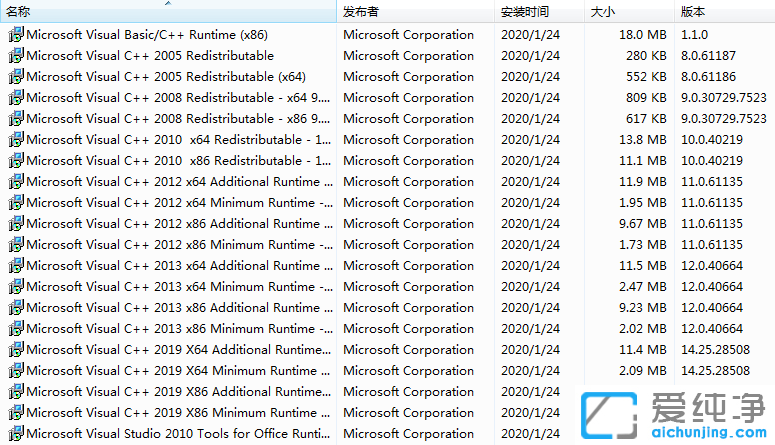Click the icon of Visual C++ 2019 X64 Additional Runtime

click(16, 350)
